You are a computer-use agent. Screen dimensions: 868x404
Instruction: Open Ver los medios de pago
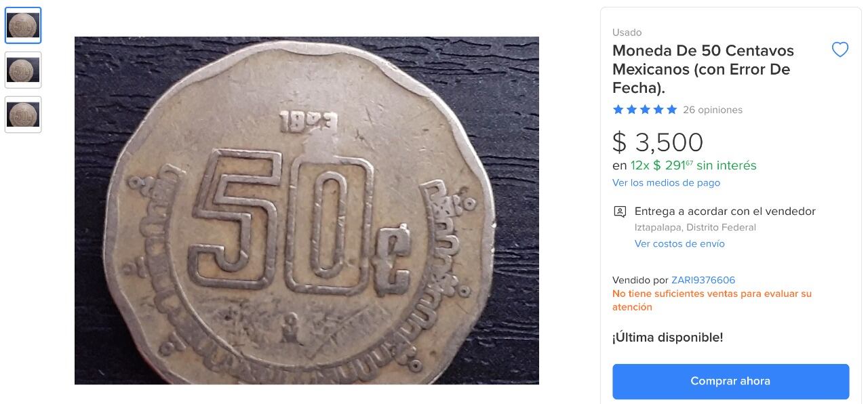coord(666,182)
